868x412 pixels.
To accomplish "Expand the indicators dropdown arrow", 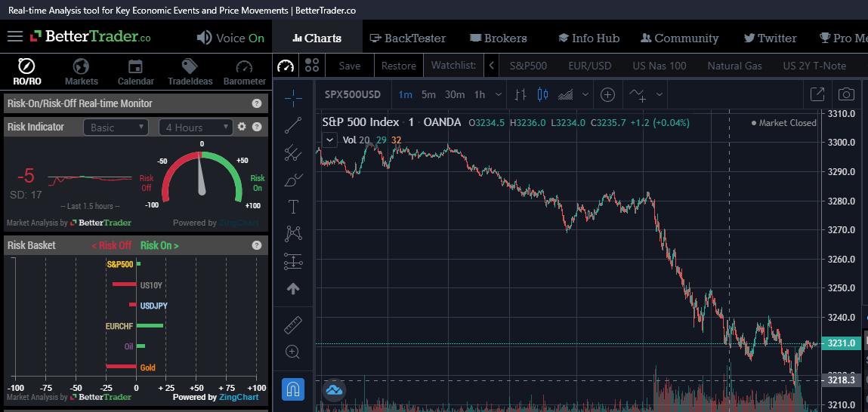I will (659, 94).
